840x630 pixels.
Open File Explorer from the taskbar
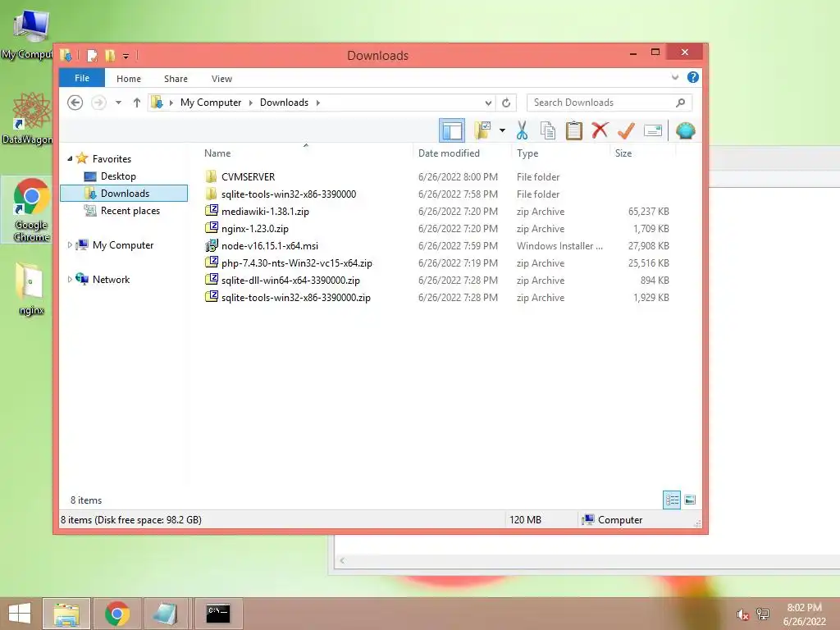click(66, 614)
